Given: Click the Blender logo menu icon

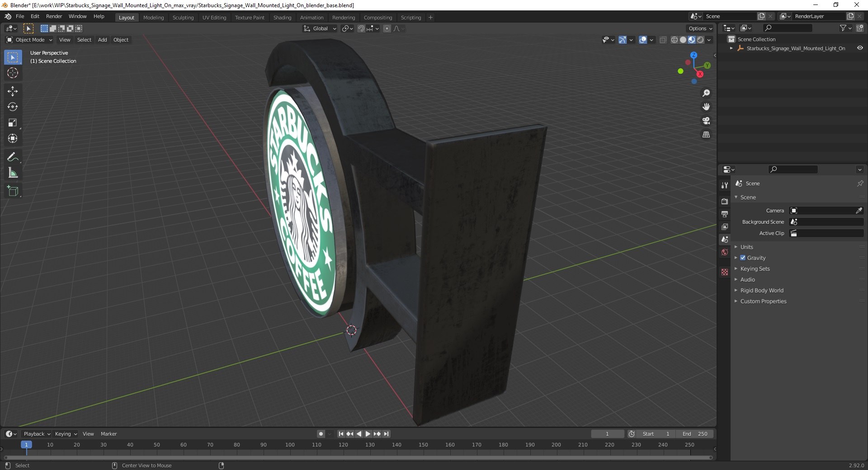Looking at the screenshot, I should (x=8, y=16).
